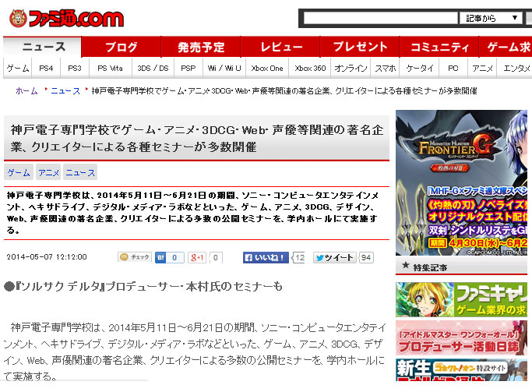The width and height of the screenshot is (532, 392).
Task: Select the PS4 category
Action: pos(46,69)
